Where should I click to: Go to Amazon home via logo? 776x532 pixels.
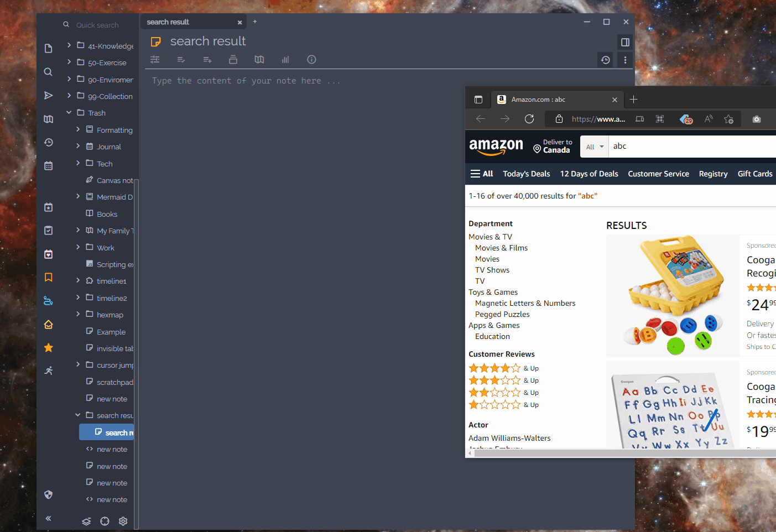496,147
